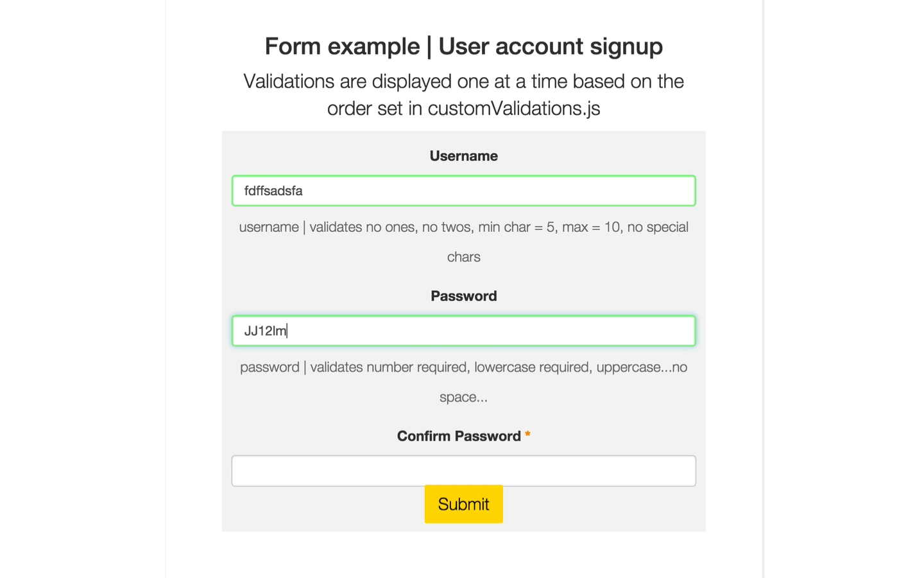
Task: Click the orange required asterisk
Action: (527, 435)
